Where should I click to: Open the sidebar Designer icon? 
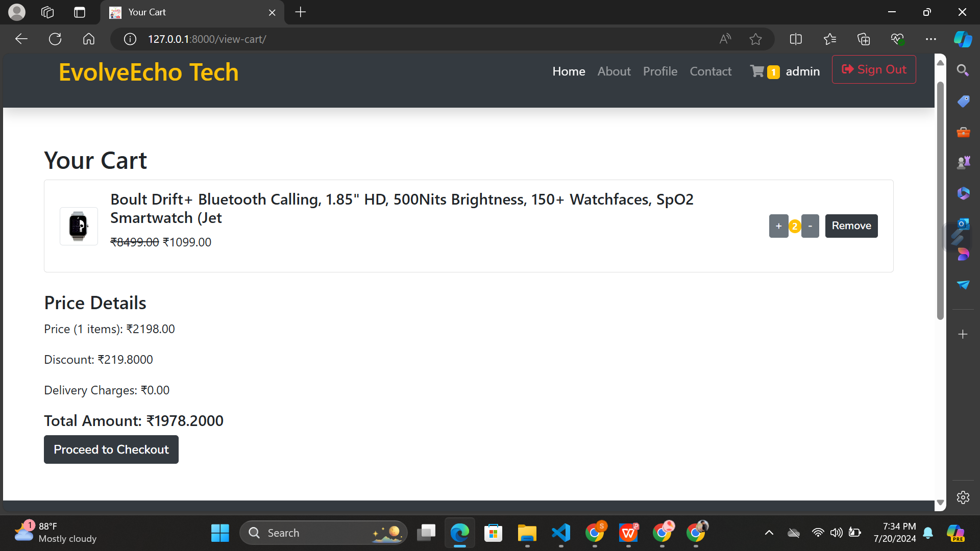pyautogui.click(x=963, y=254)
